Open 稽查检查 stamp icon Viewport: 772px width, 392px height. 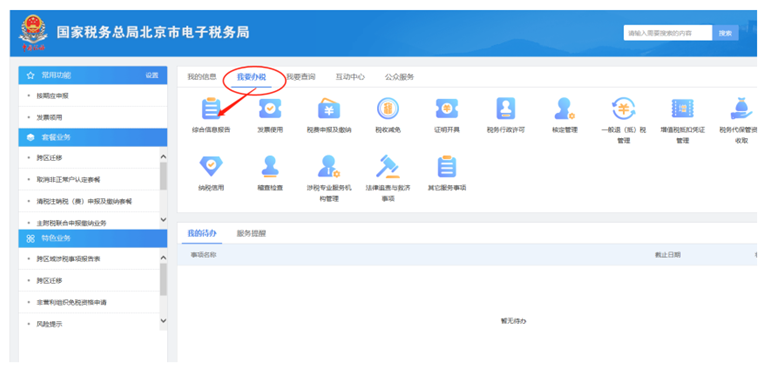(x=270, y=166)
